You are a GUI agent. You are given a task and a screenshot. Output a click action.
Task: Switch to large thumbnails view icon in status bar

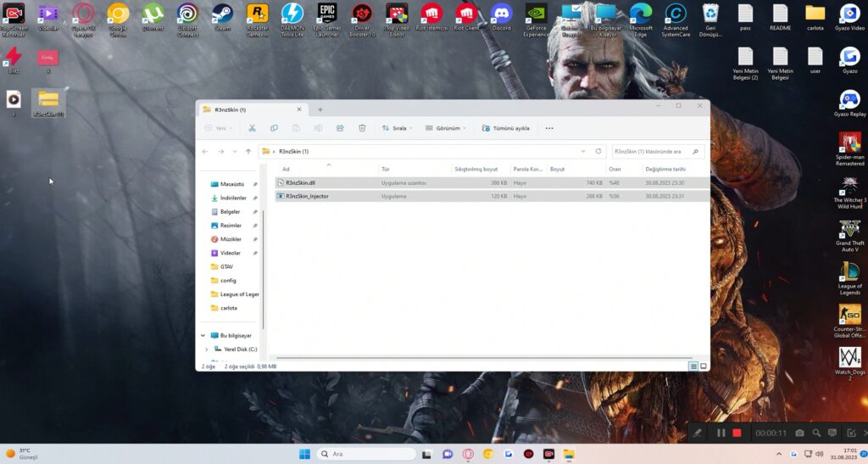(704, 366)
